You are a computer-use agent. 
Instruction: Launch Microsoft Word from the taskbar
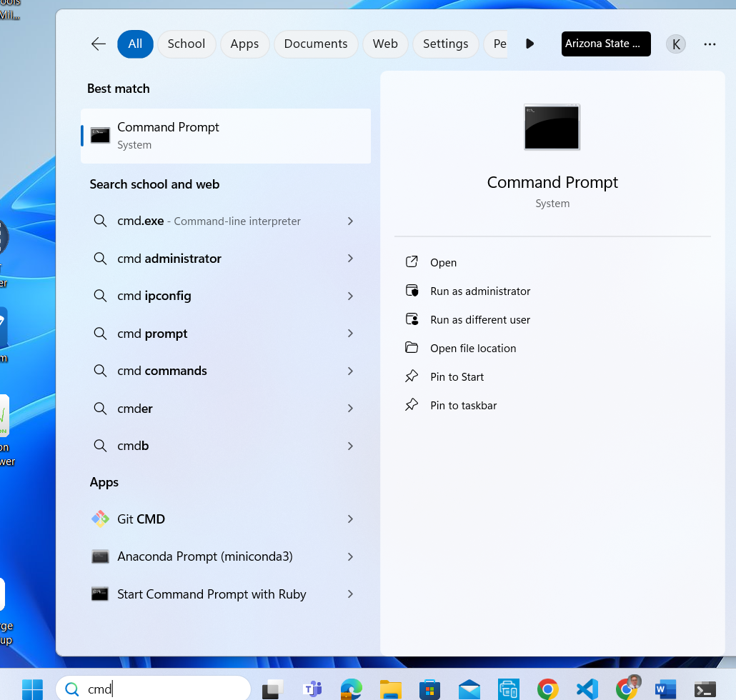(x=665, y=689)
